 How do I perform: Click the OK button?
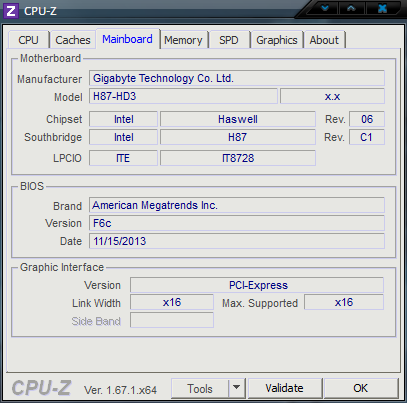click(x=361, y=388)
